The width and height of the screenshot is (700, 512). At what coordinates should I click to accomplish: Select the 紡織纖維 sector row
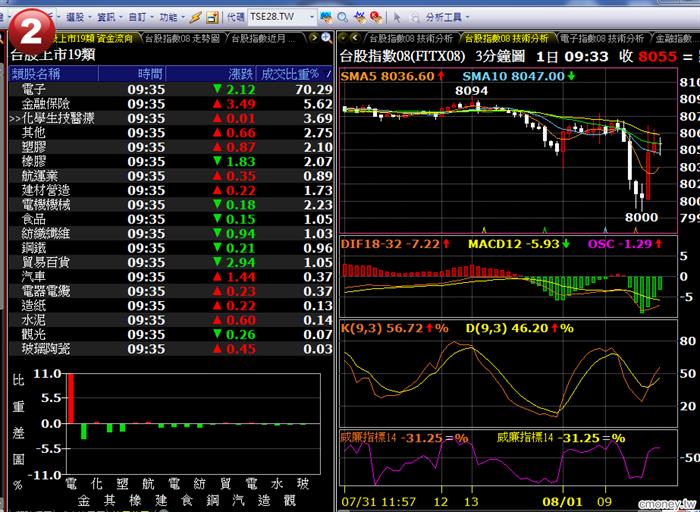[171, 233]
